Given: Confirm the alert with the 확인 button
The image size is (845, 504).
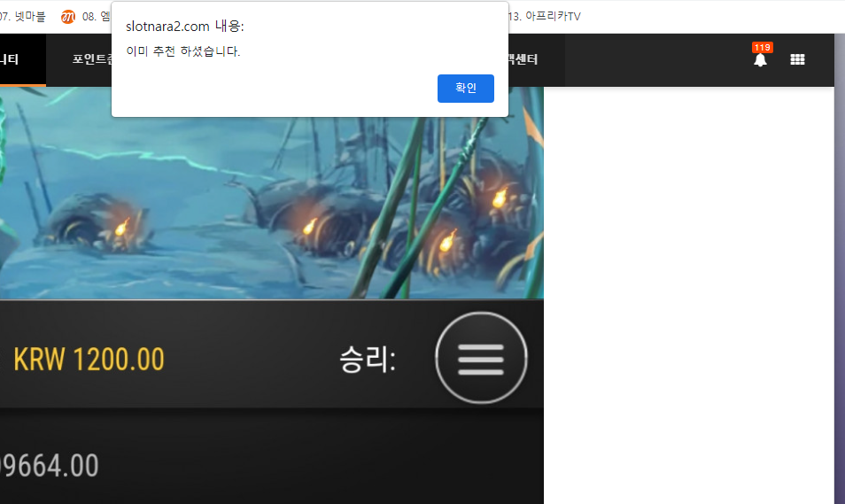Looking at the screenshot, I should 466,89.
